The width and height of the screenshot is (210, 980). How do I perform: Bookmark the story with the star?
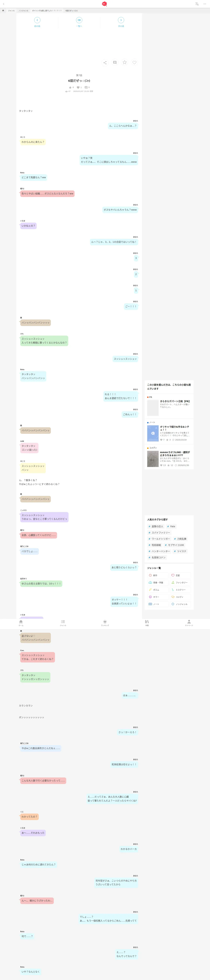tap(125, 62)
